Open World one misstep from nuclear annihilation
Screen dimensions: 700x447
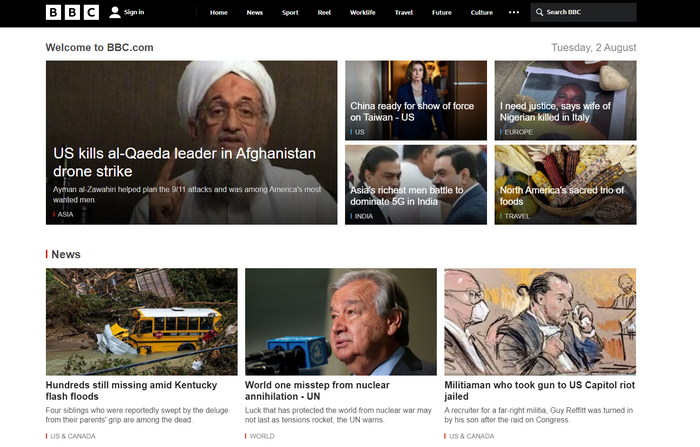tap(317, 391)
